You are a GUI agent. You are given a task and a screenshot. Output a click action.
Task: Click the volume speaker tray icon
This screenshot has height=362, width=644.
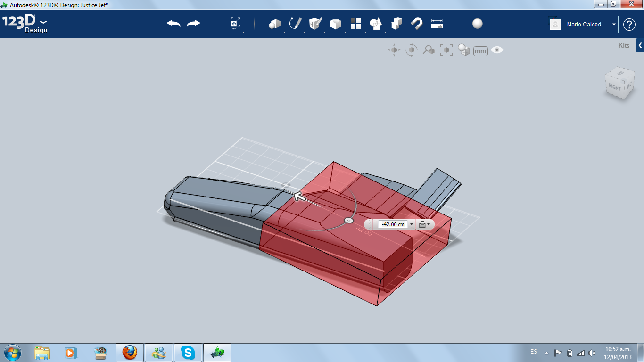pos(592,353)
